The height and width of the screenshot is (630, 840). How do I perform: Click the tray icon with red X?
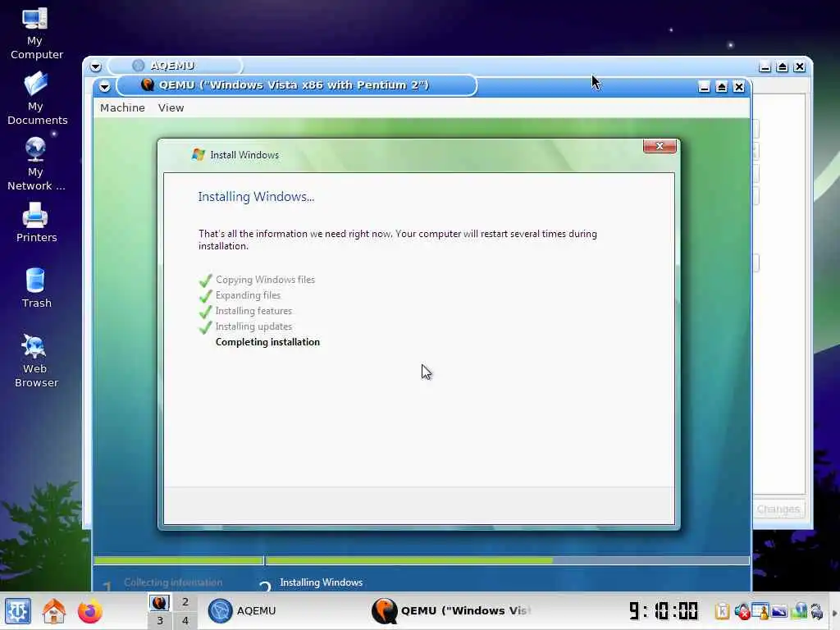742,611
